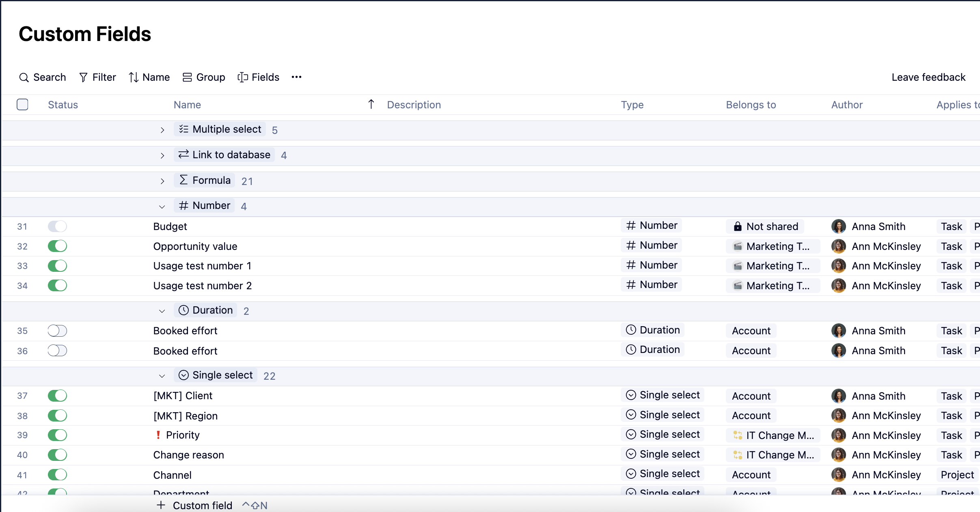Turn off Usage test number 1 toggle
980x512 pixels.
tap(57, 266)
